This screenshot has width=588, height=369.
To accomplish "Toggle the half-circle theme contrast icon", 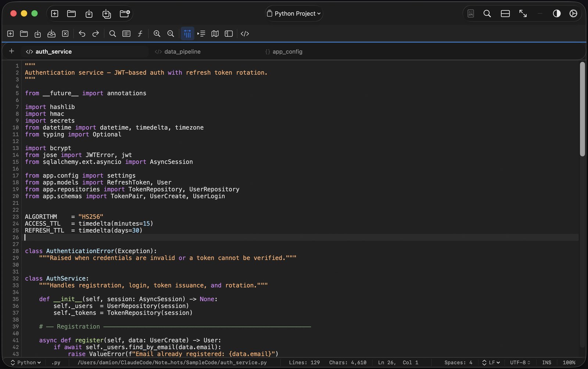I will click(557, 14).
